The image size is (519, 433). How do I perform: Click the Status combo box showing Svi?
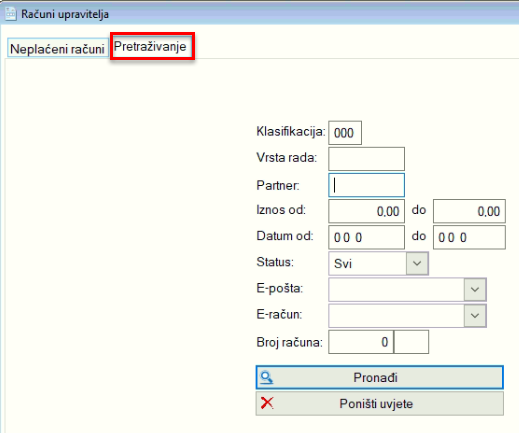tap(378, 263)
